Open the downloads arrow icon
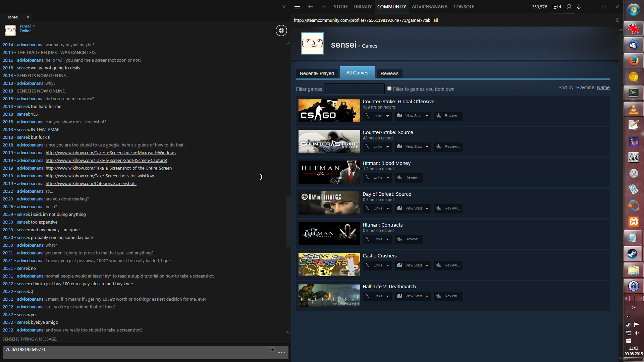644x362 pixels. [x=579, y=7]
